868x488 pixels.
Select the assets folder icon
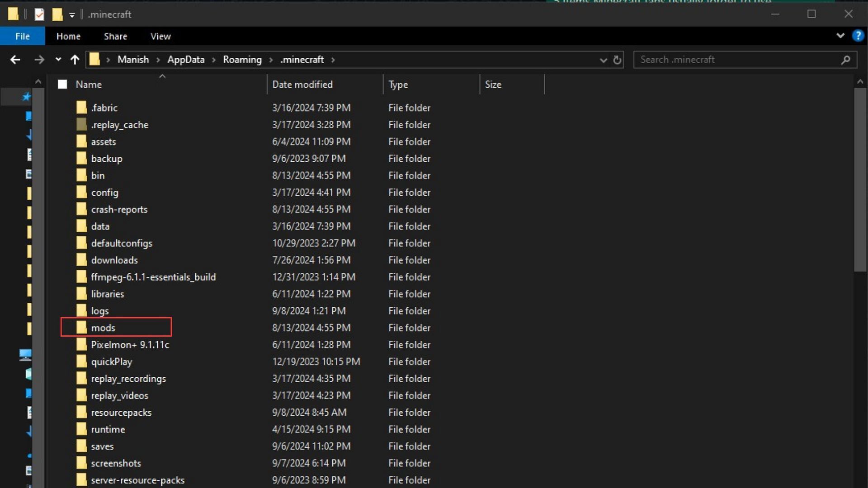(x=81, y=141)
